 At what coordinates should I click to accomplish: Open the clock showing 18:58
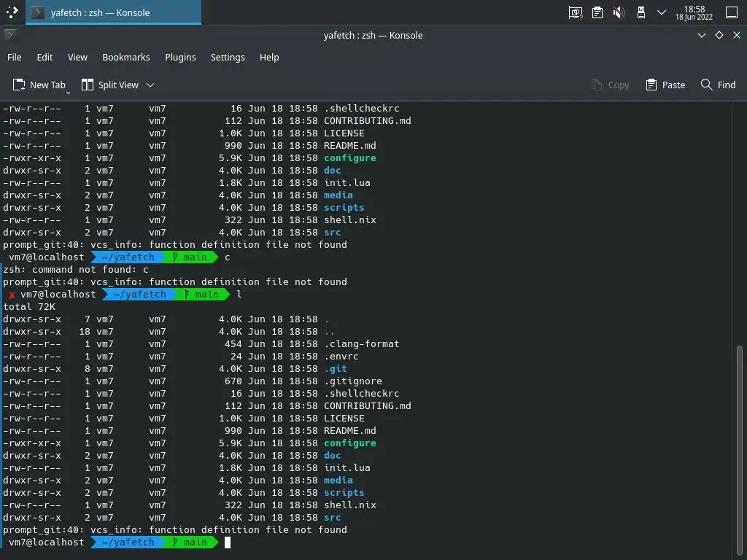point(694,13)
